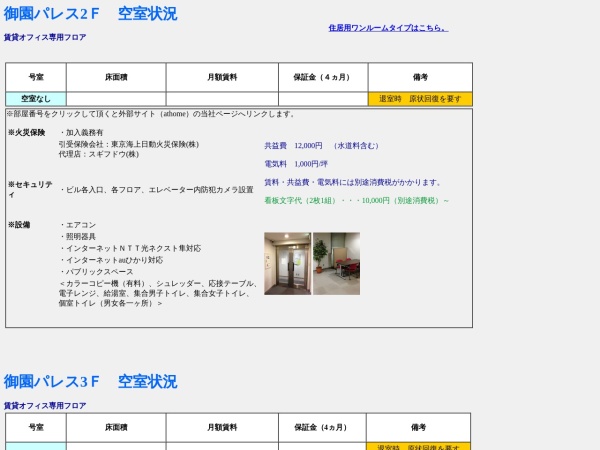Click the 退室時 原状回復を要す cell in 2F table
This screenshot has height=450, width=600.
point(420,99)
